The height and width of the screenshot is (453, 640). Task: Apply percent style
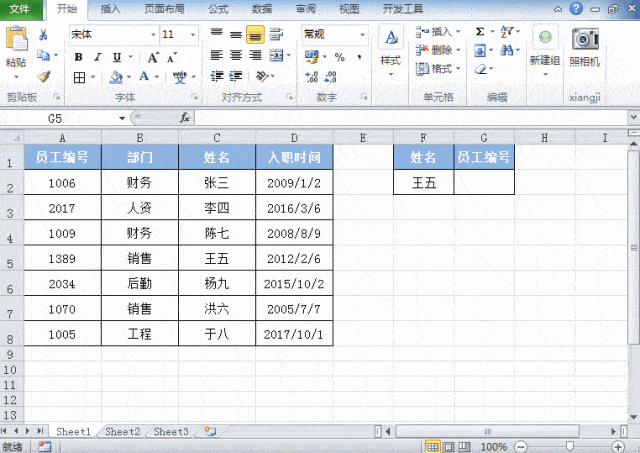pos(340,57)
